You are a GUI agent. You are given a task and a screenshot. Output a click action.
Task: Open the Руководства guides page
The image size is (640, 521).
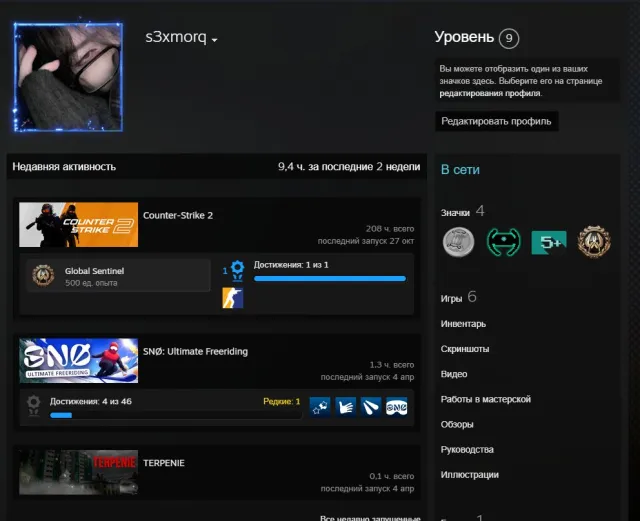[467, 450]
